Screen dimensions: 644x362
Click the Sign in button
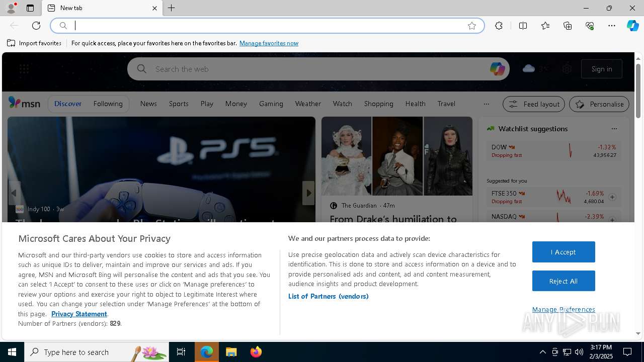coord(602,69)
